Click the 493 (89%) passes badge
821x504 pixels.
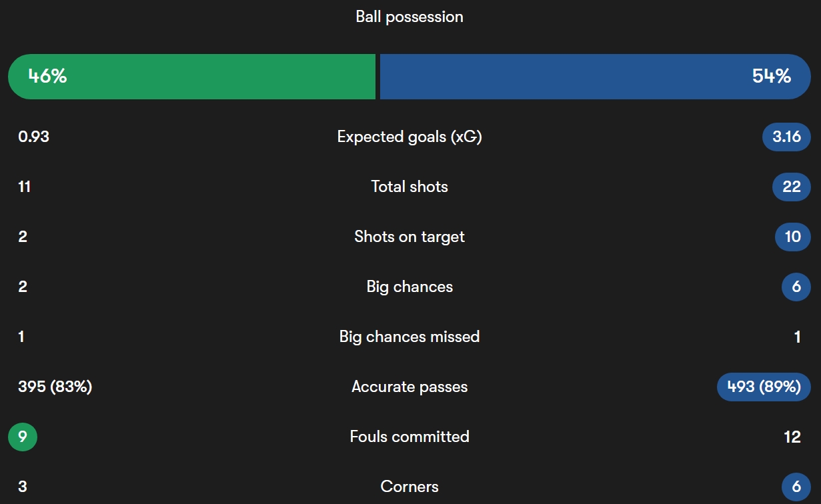pos(764,387)
